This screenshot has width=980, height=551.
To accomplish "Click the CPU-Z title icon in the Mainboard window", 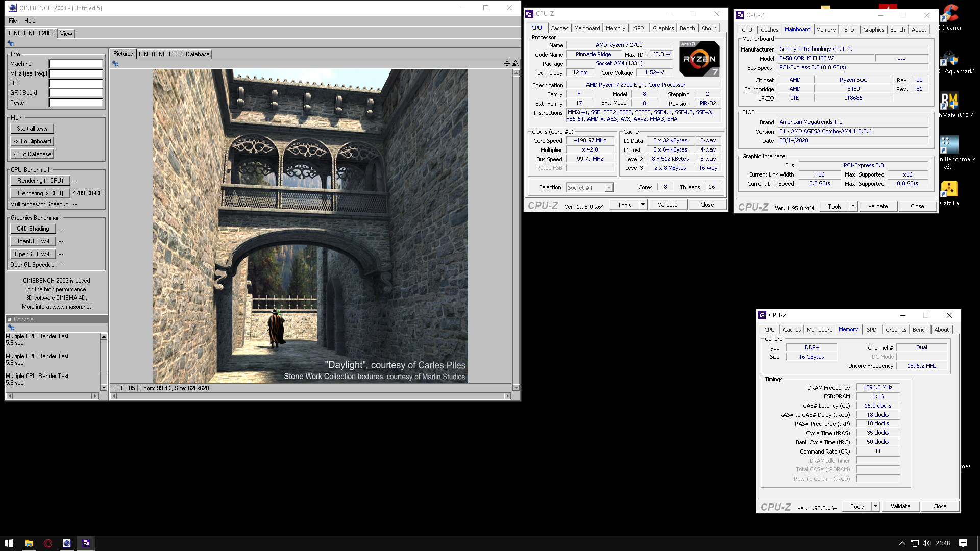I will click(740, 15).
